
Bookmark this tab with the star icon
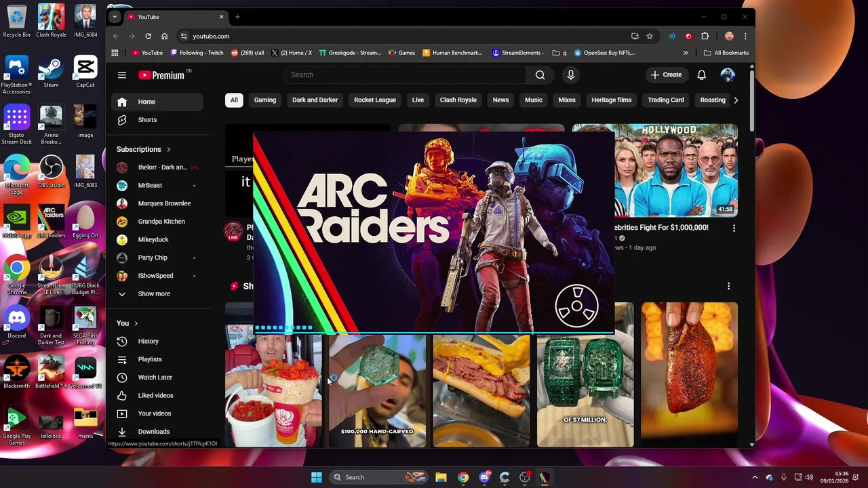tap(650, 37)
